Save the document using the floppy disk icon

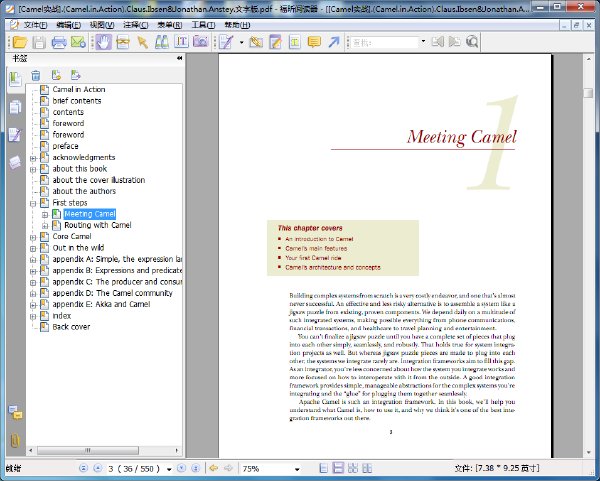pyautogui.click(x=39, y=42)
